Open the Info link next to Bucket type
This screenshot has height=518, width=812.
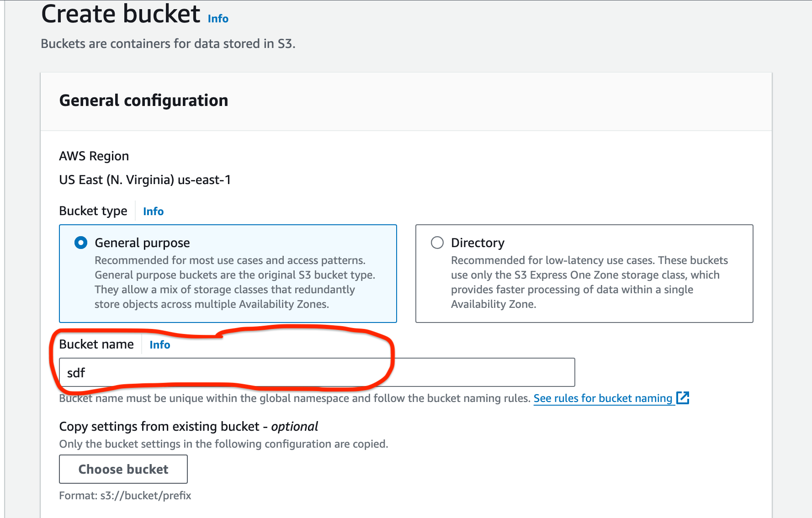[153, 211]
